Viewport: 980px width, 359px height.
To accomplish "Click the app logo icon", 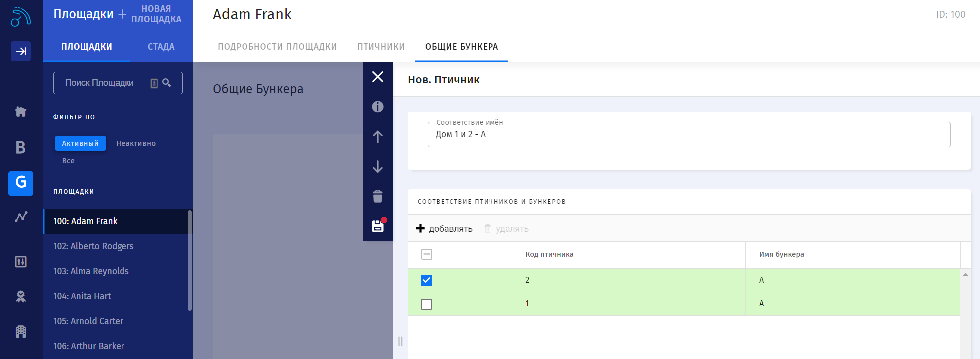I will 21,17.
